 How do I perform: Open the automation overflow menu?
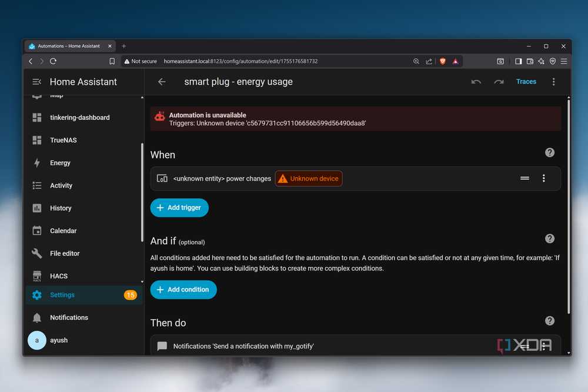coord(553,82)
